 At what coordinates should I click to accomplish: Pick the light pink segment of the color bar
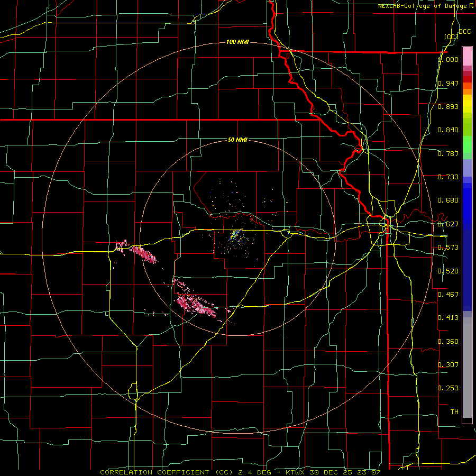point(467,56)
